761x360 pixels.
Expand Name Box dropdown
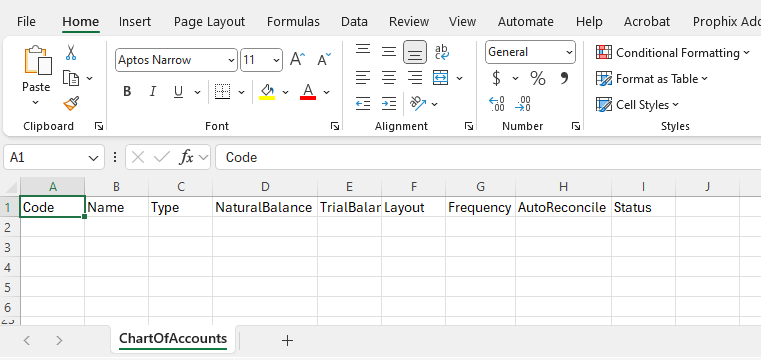pyautogui.click(x=93, y=158)
